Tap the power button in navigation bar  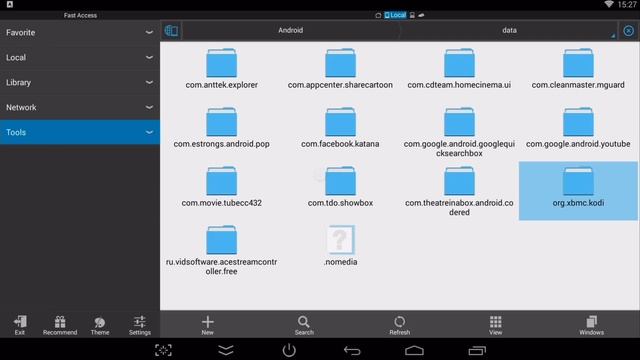click(289, 350)
